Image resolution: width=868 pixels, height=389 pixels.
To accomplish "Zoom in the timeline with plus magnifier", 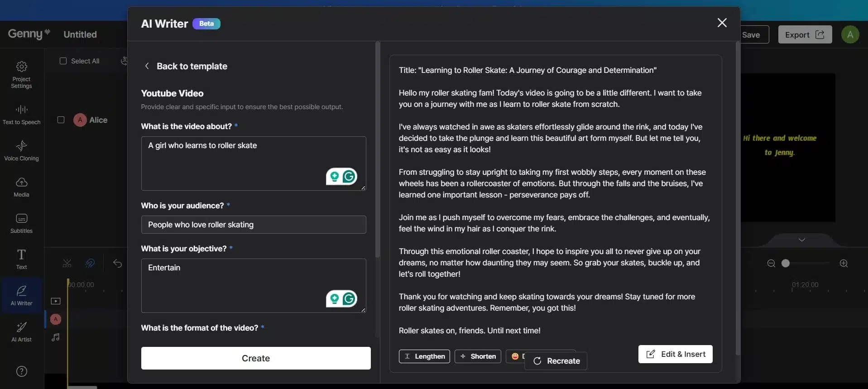I will [x=844, y=263].
